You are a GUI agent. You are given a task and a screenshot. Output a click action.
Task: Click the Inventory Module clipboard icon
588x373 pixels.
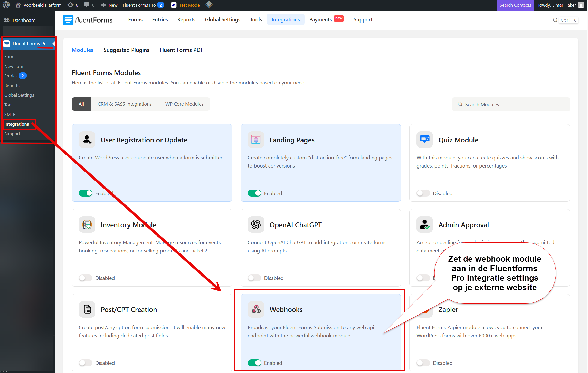coord(87,224)
